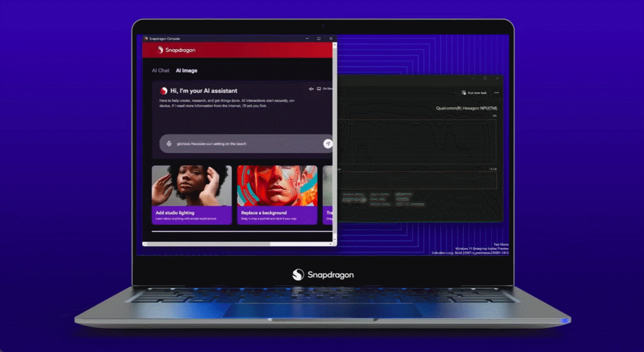The width and height of the screenshot is (644, 352).
Task: Click the partially visible third image card
Action: [x=328, y=195]
